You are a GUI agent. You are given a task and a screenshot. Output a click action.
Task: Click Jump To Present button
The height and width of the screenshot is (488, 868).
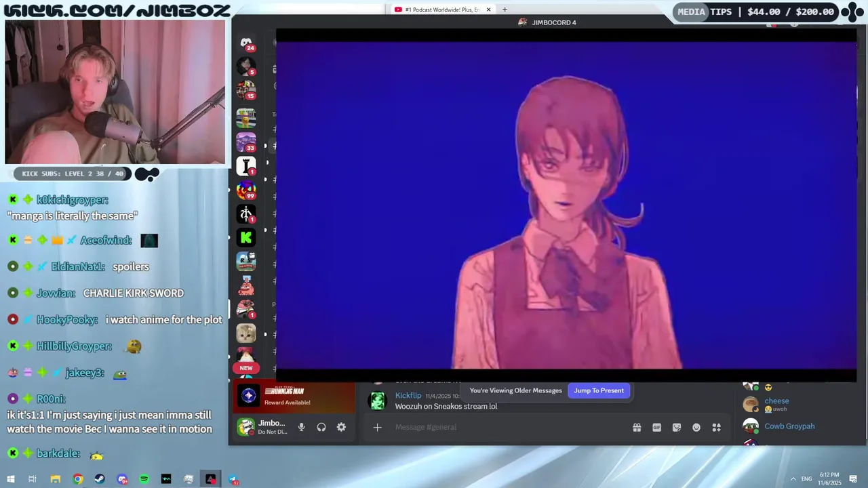click(x=599, y=390)
